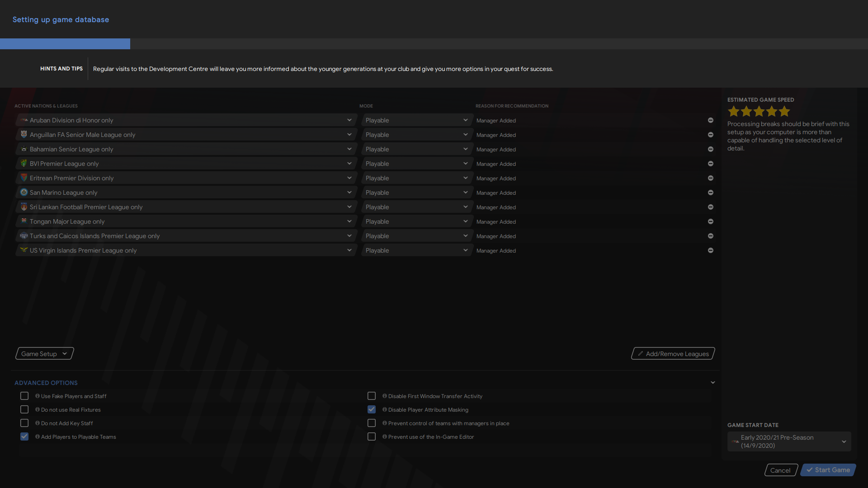Click Manager Added text for BVI Premier League
Image resolution: width=868 pixels, height=488 pixels.
click(496, 164)
